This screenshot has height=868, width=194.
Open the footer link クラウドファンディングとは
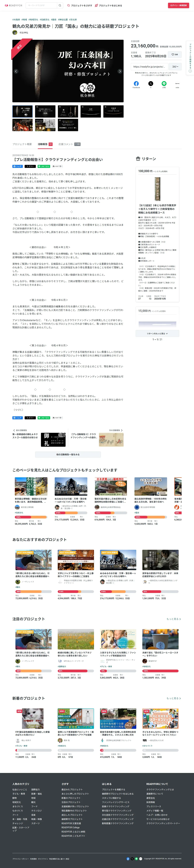(x=160, y=789)
